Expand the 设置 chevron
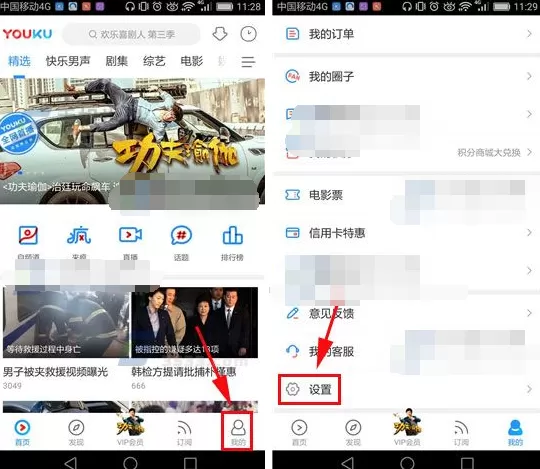 click(x=529, y=389)
